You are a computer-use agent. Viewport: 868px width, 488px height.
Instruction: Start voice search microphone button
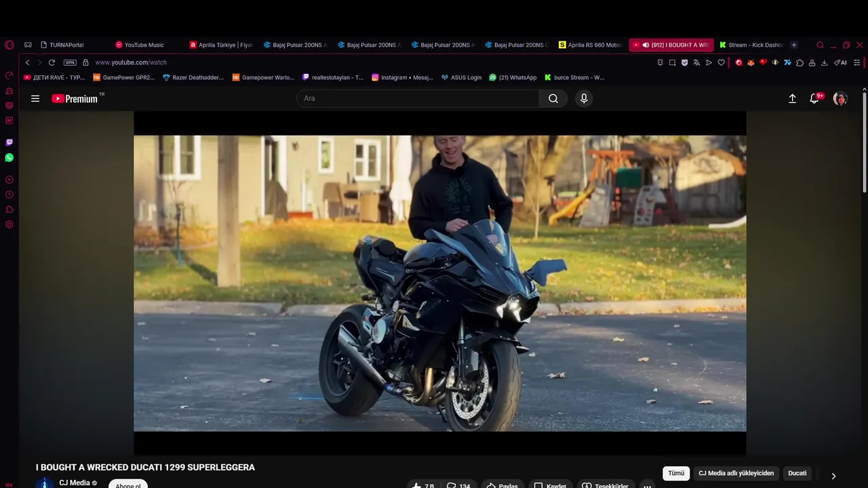584,98
